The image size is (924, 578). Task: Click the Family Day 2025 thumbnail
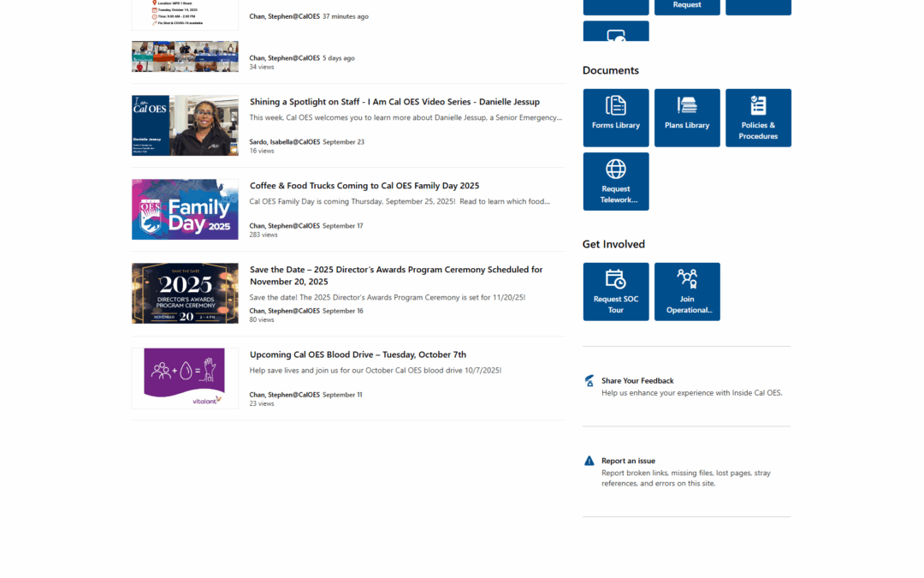point(185,209)
